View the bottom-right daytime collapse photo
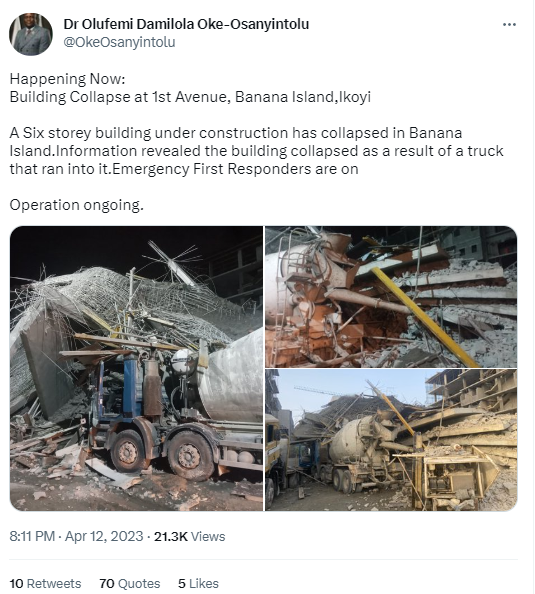535x594 pixels. coord(391,440)
